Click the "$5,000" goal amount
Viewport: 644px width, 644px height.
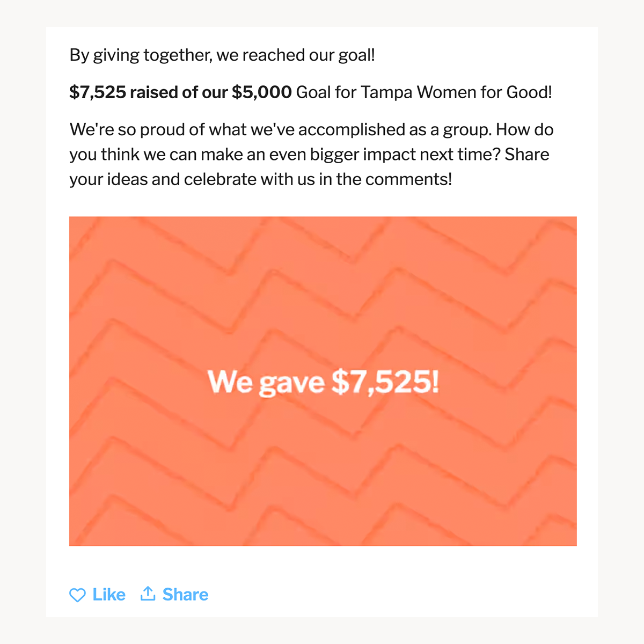point(262,92)
